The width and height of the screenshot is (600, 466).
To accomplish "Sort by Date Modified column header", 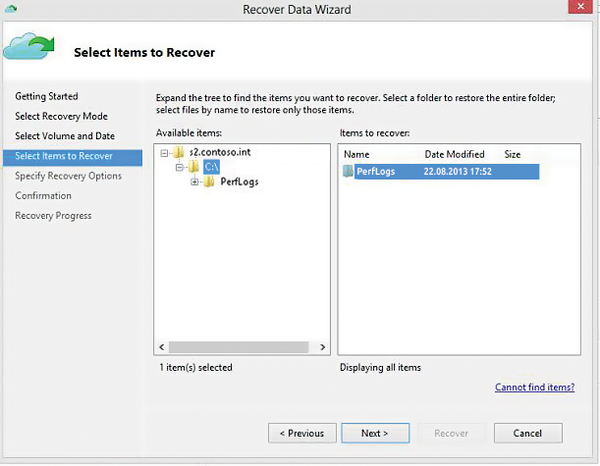I will [x=455, y=154].
